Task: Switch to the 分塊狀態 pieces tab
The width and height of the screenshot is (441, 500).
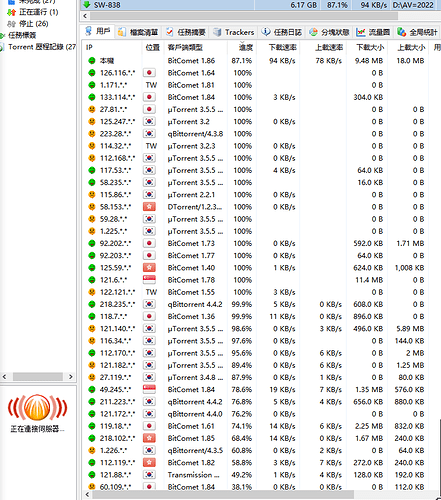Action: 329,32
